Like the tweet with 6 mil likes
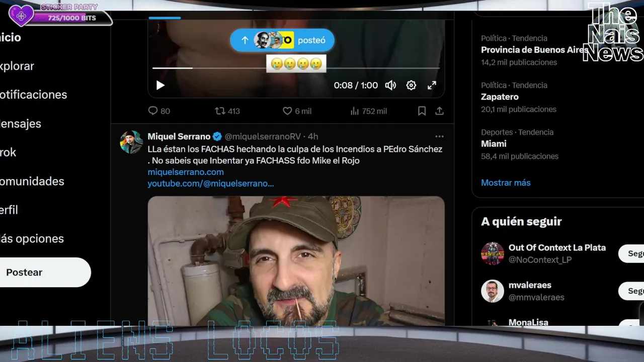This screenshot has height=362, width=644. tap(297, 111)
